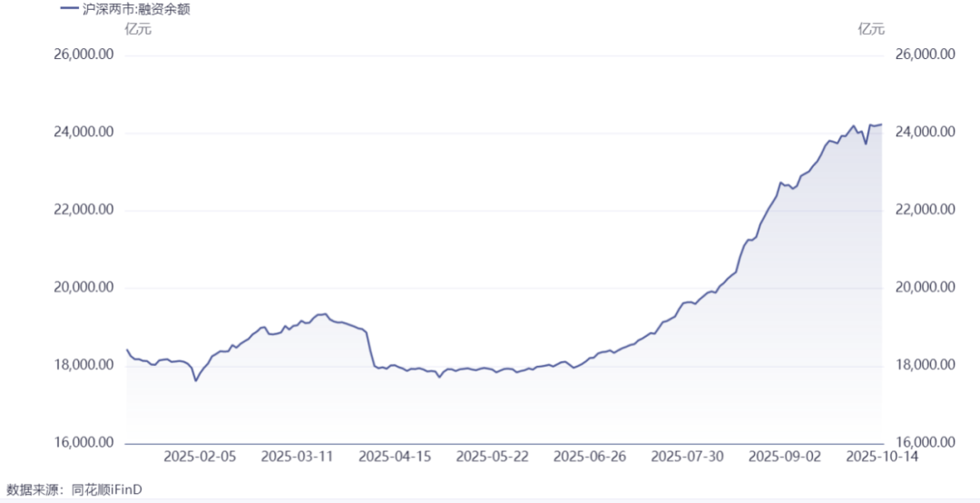The height and width of the screenshot is (503, 980).
Task: Click left axis value 22,000.00
Action: tap(84, 211)
